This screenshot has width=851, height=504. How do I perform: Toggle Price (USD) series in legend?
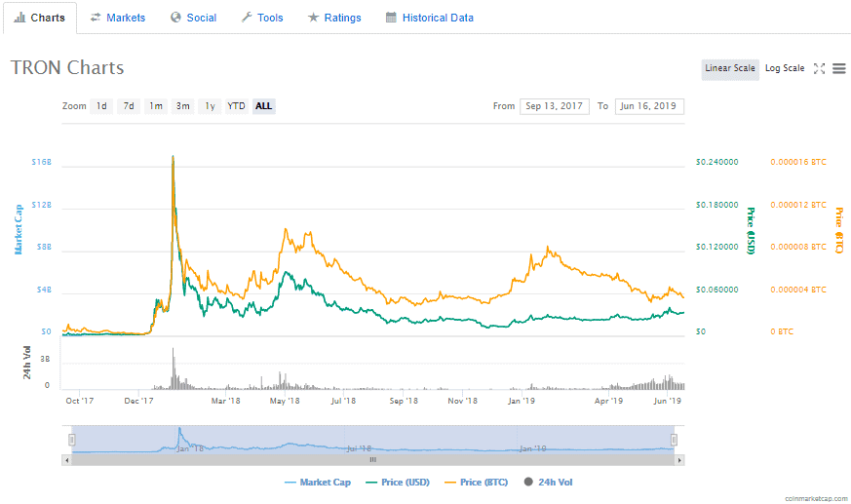click(398, 483)
